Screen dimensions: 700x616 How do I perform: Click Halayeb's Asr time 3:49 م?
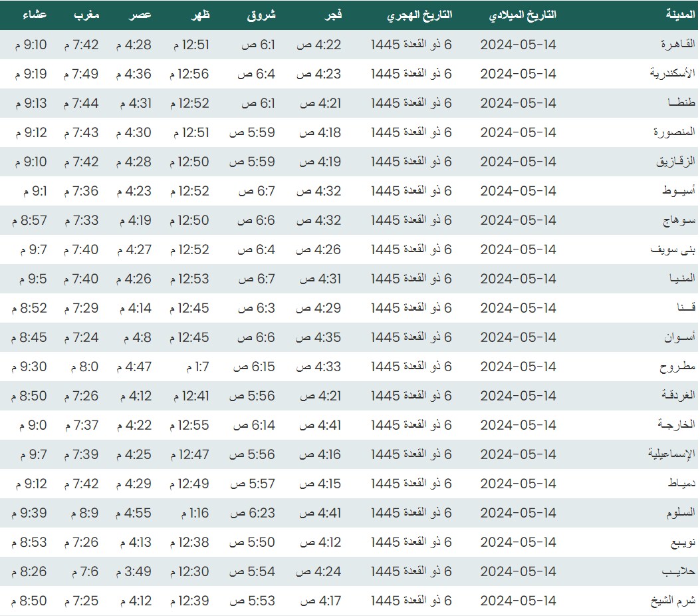pyautogui.click(x=134, y=571)
